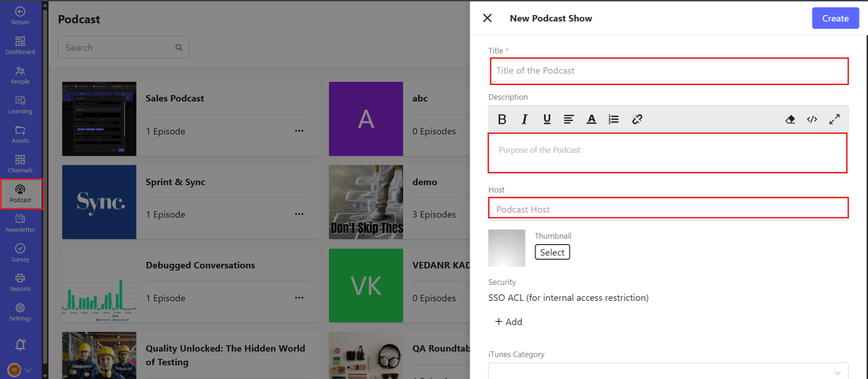Viewport: 868px width, 379px height.
Task: Insert a hyperlink in description
Action: coord(637,119)
